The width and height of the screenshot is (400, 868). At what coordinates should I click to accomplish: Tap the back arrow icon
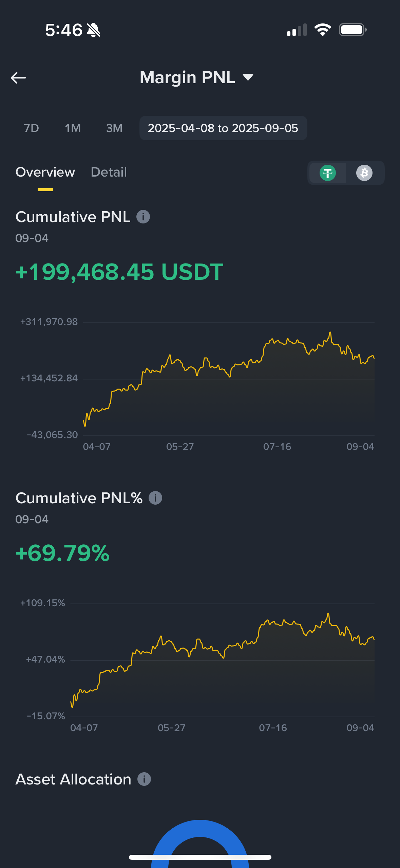point(18,78)
